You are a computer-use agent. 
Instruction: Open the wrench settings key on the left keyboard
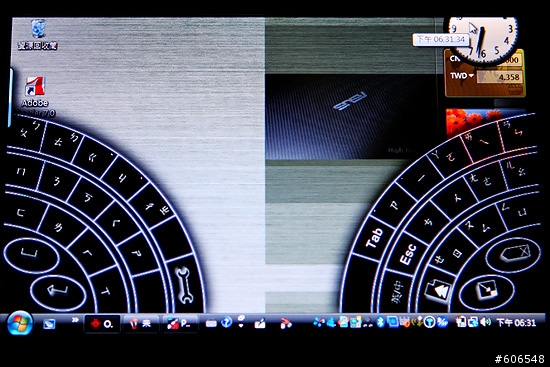(184, 285)
